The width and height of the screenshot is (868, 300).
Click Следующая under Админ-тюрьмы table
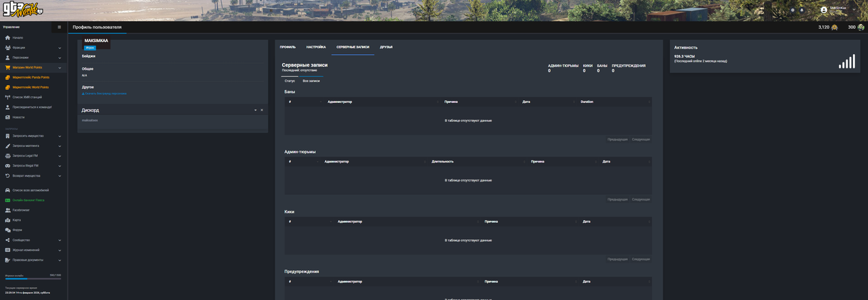[x=641, y=199]
